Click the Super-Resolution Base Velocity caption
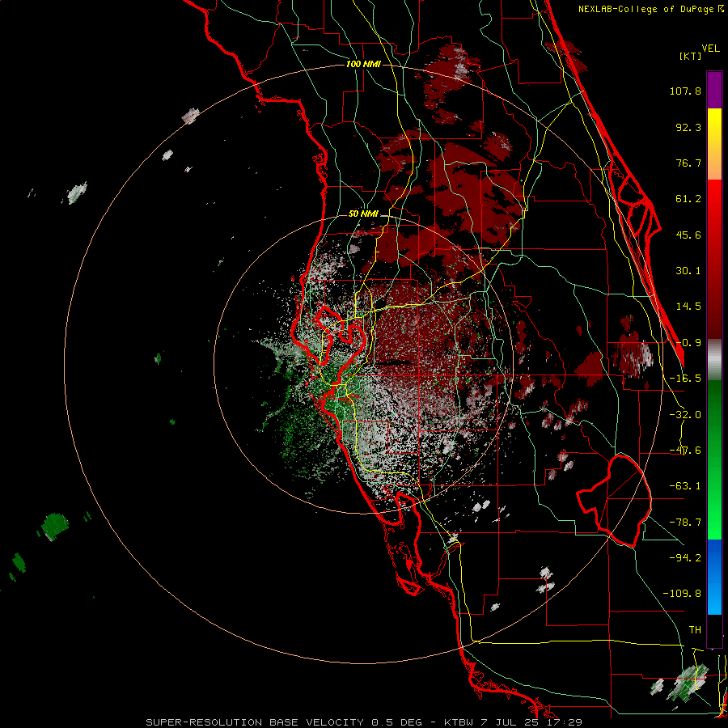This screenshot has width=728, height=728. pos(363,722)
